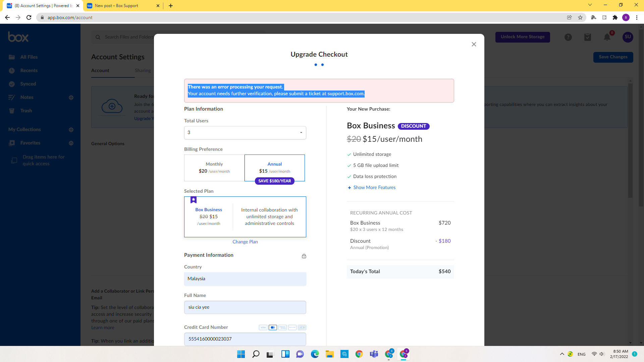Open Favorites collection
Image resolution: width=644 pixels, height=362 pixels.
click(30, 143)
